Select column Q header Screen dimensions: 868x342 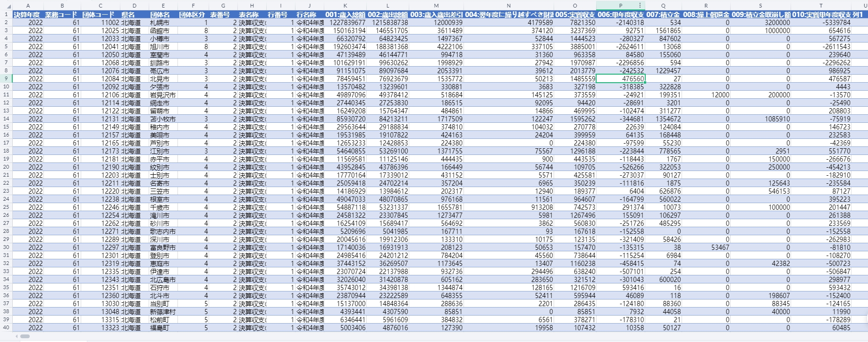[663, 6]
